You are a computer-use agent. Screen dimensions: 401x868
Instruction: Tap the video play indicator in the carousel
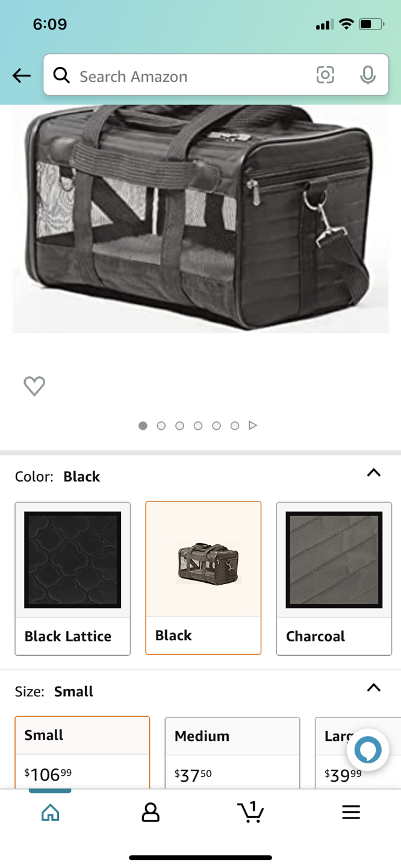pyautogui.click(x=253, y=426)
